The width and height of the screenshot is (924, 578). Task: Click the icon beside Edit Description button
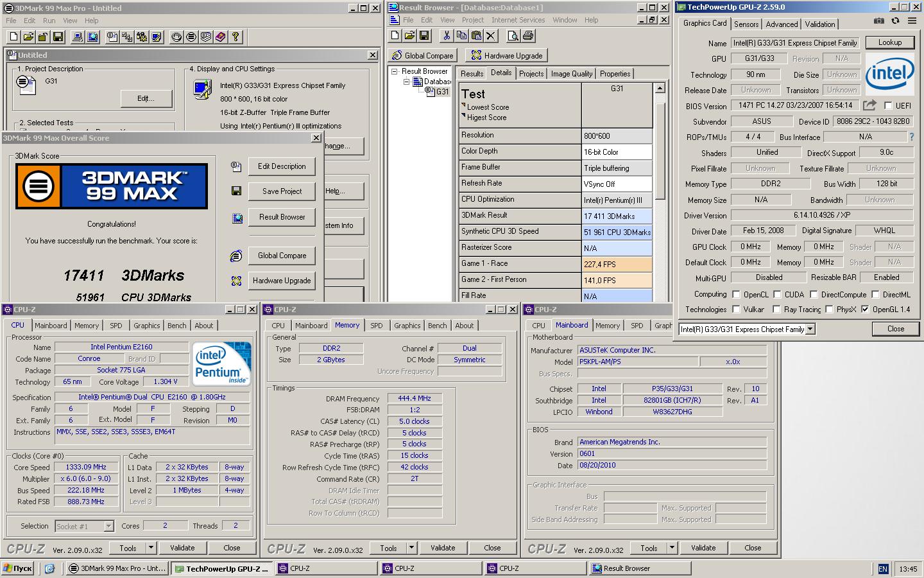point(236,166)
